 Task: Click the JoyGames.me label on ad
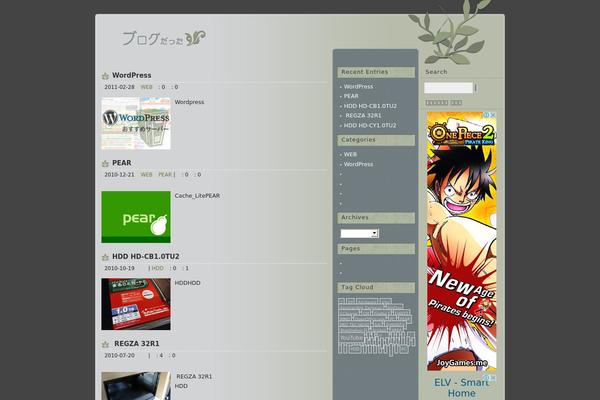pos(462,363)
